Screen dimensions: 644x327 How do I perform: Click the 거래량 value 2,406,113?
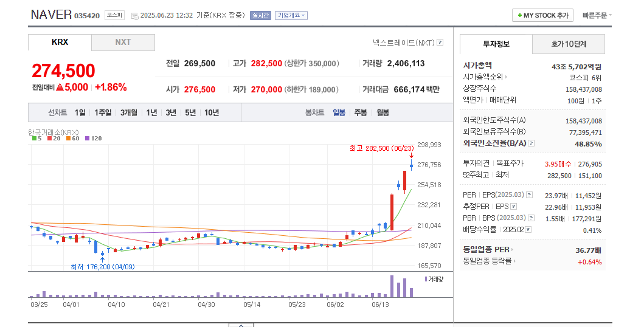point(406,64)
